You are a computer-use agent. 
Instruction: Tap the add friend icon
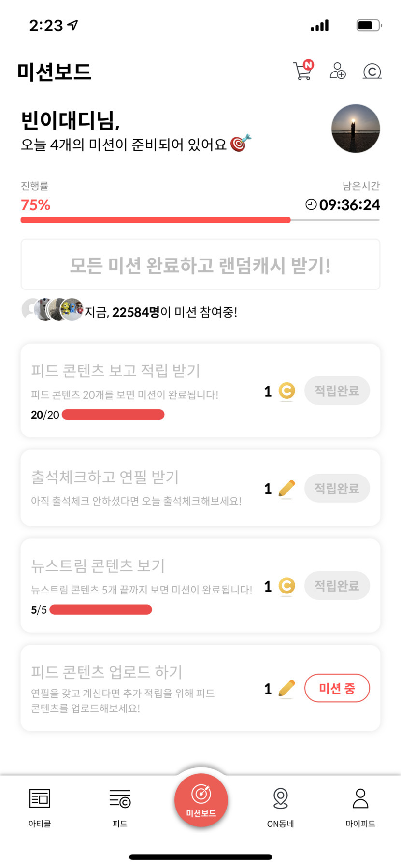pos(337,71)
